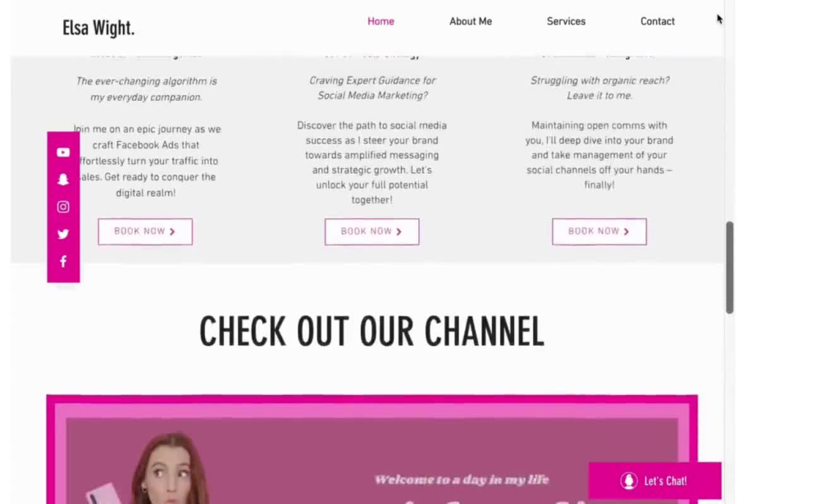This screenshot has width=820, height=504.
Task: Click arrow chevron in the middle Book Now button
Action: point(399,232)
